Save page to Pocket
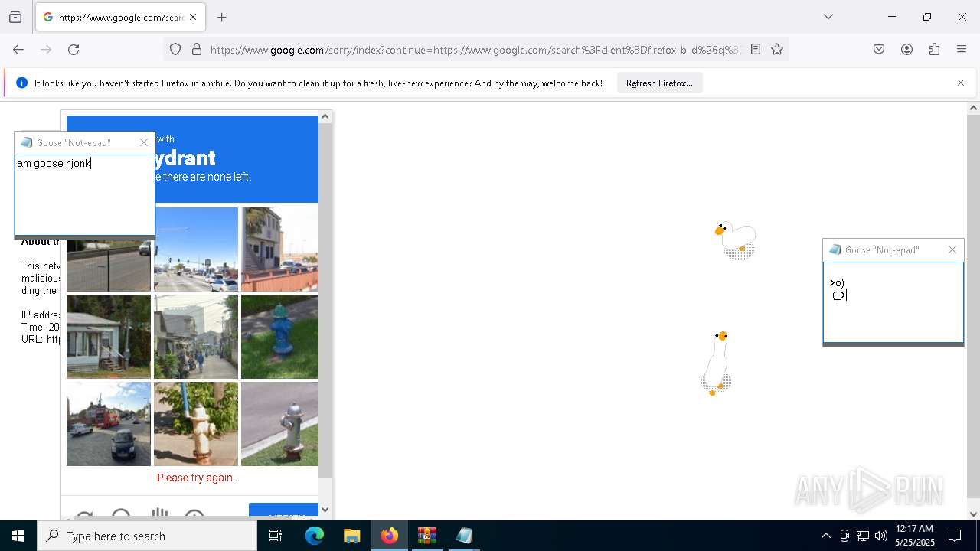Viewport: 980px width, 551px height. pyautogui.click(x=879, y=49)
